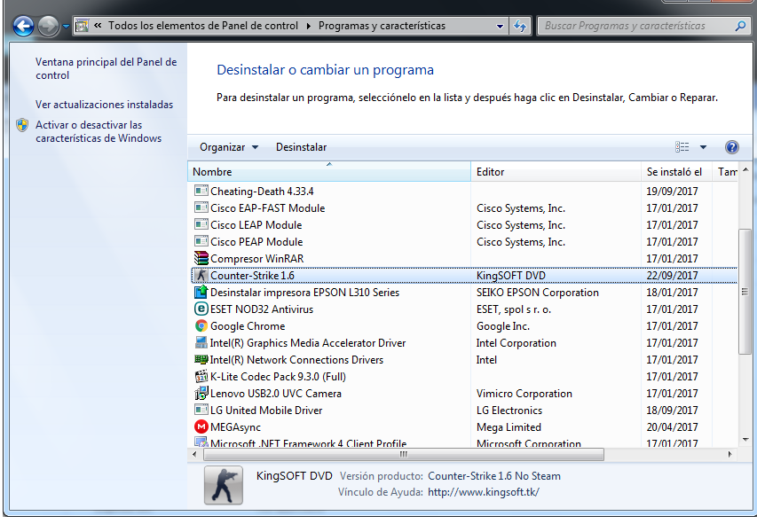The width and height of the screenshot is (757, 532).
Task: Select Counter-Strike 1.6 entry name
Action: click(253, 276)
